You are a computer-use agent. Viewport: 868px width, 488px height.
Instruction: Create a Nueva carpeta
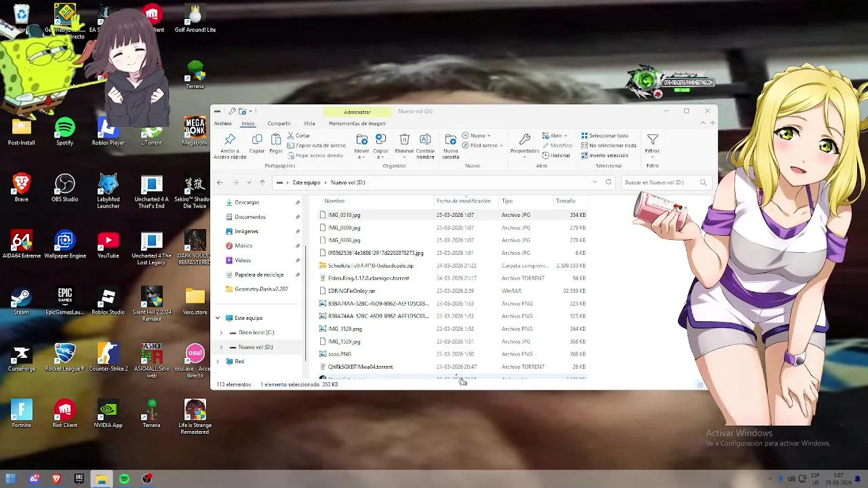(x=451, y=144)
